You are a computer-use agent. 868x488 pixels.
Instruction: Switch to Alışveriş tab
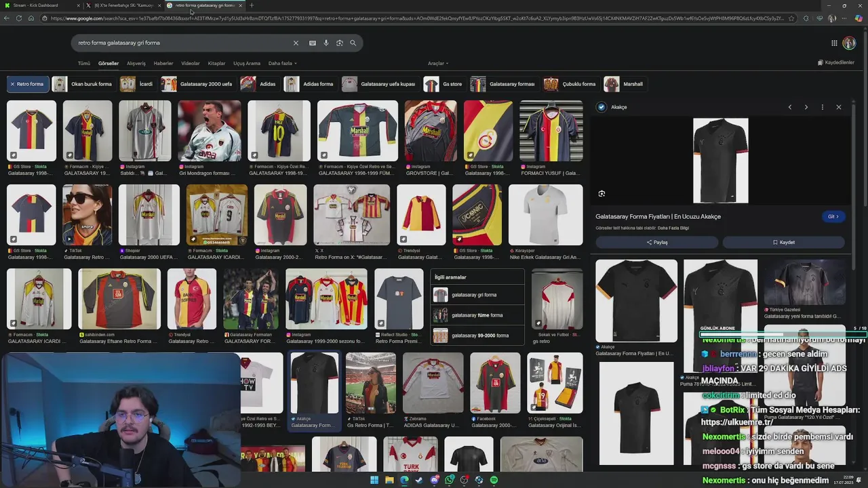(x=136, y=63)
